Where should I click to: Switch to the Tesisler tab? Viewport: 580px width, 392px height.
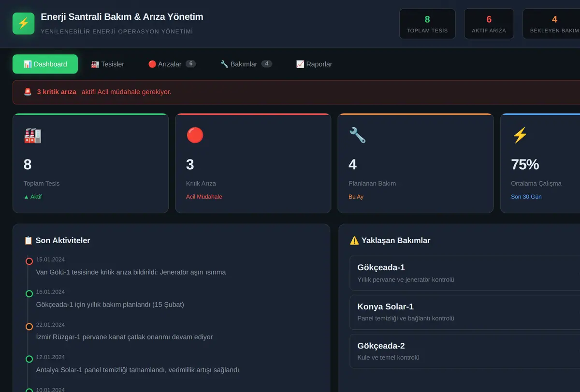pos(107,64)
